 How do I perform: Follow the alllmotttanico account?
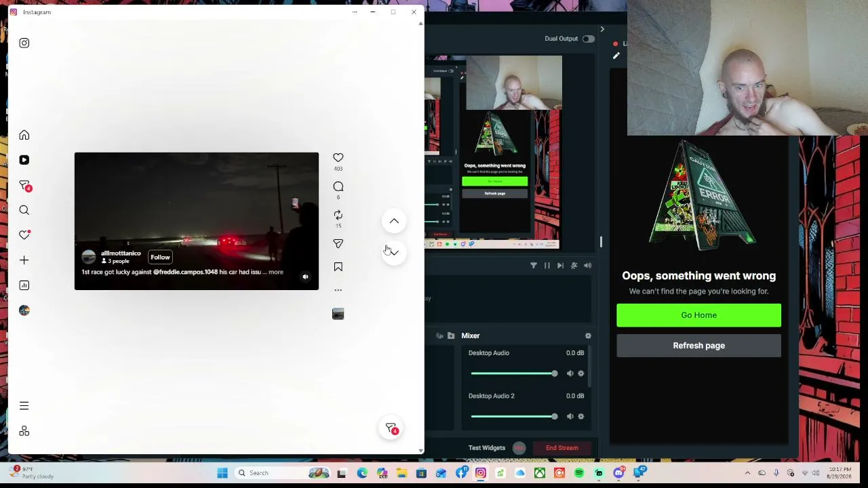pyautogui.click(x=161, y=257)
